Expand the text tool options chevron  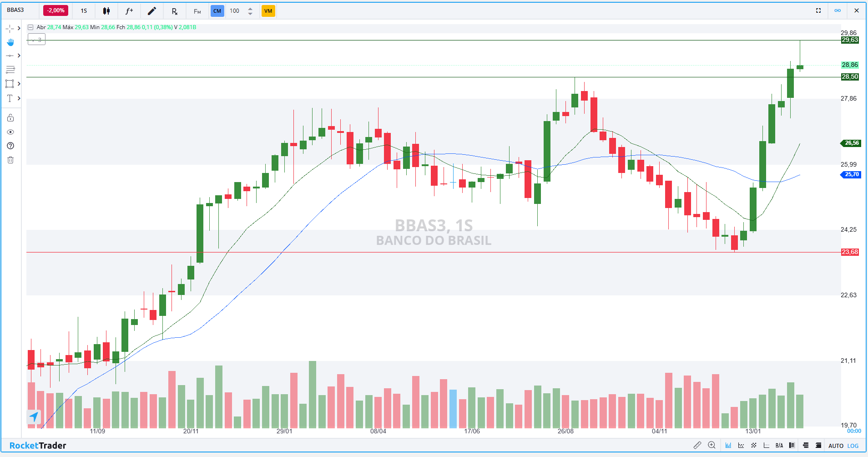click(x=19, y=98)
